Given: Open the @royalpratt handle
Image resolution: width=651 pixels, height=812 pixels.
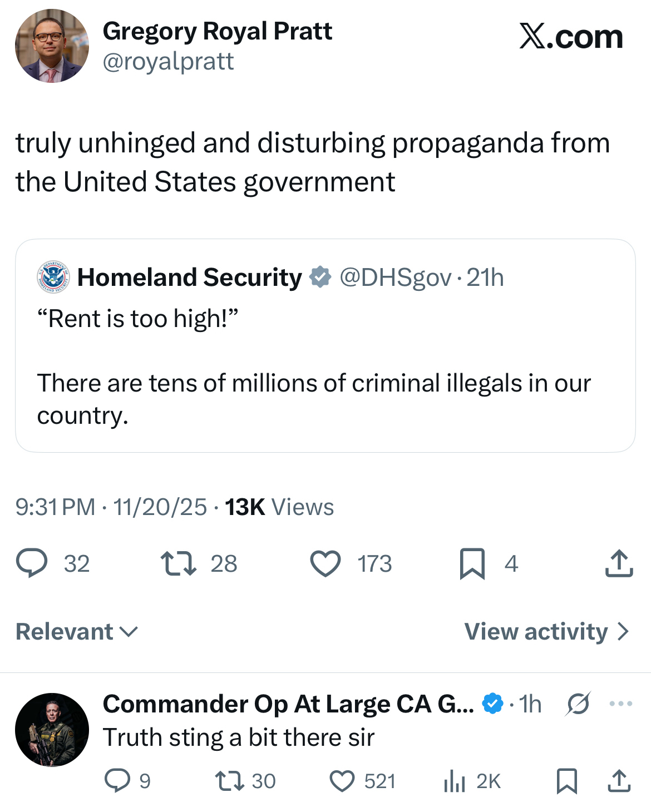Looking at the screenshot, I should pyautogui.click(x=168, y=61).
